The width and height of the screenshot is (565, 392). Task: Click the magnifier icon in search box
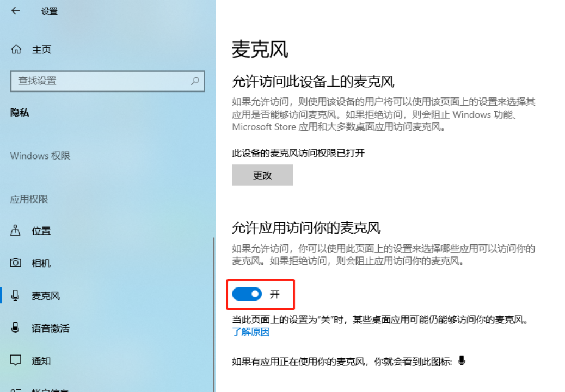(195, 81)
